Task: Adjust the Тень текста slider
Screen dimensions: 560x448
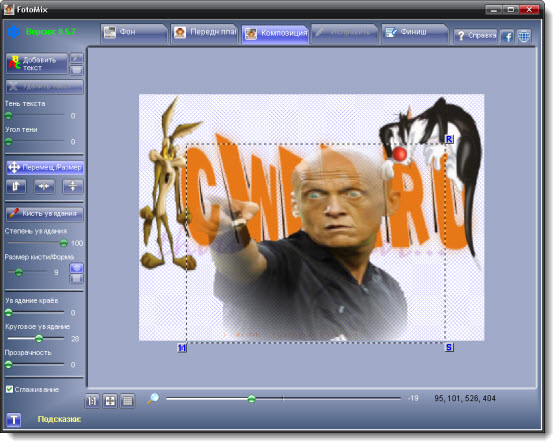Action: pos(9,115)
